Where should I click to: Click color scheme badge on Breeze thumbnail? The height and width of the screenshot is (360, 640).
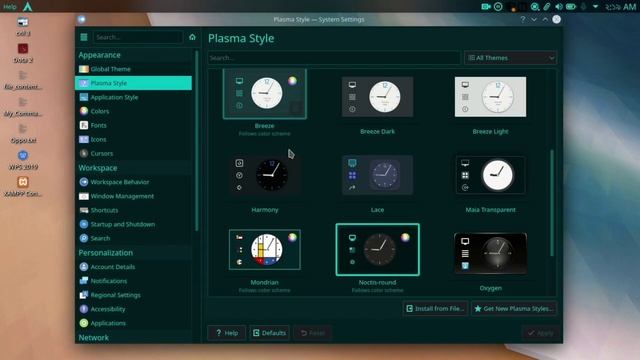pyautogui.click(x=292, y=80)
